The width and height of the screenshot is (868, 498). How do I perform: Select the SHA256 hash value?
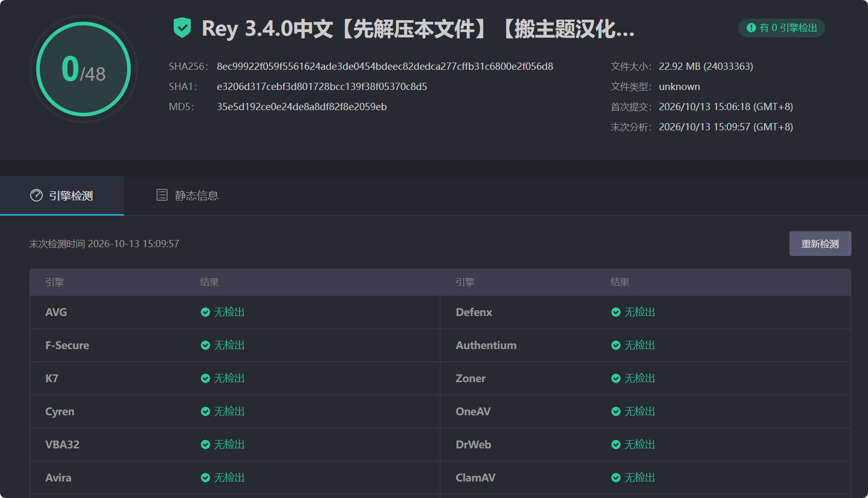coord(385,66)
